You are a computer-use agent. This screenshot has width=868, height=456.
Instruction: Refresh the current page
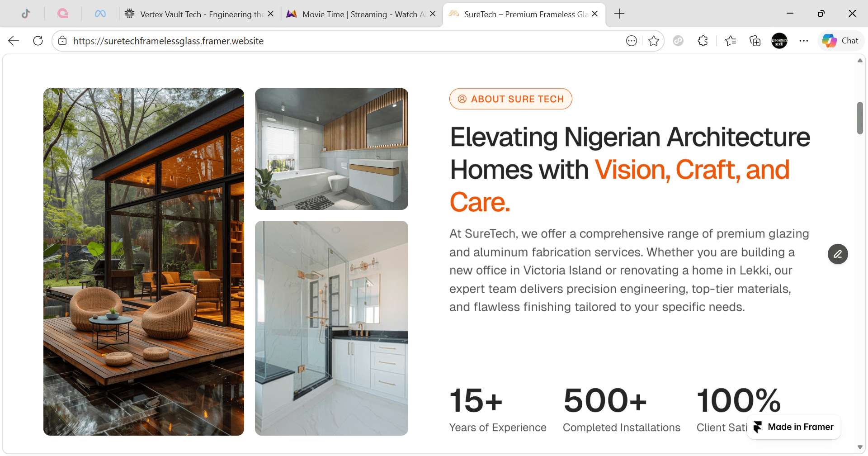38,41
